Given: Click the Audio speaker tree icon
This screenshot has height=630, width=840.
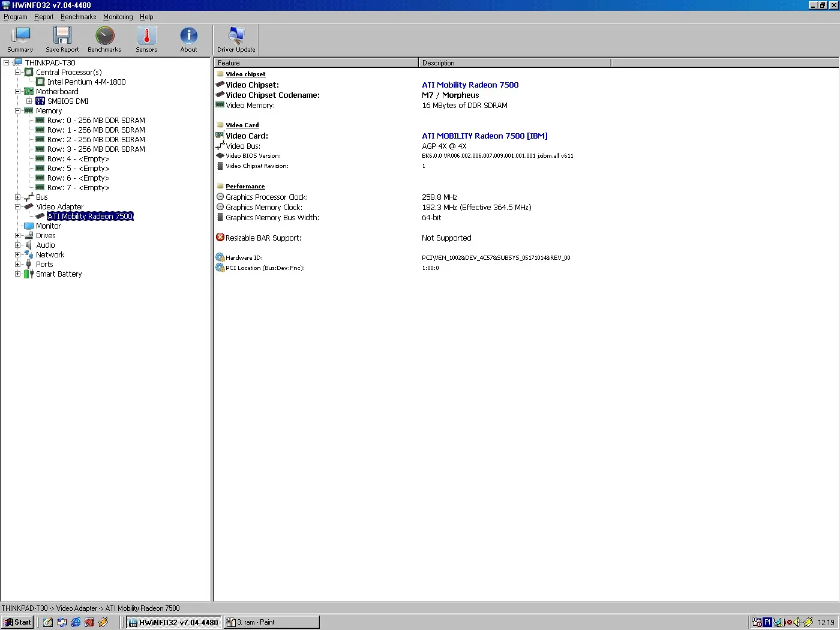Looking at the screenshot, I should [x=28, y=245].
